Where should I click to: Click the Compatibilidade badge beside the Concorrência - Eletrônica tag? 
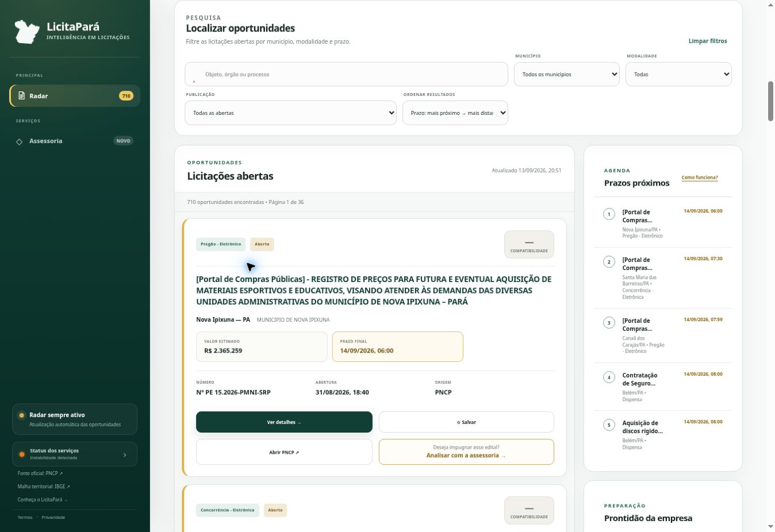[x=529, y=510]
